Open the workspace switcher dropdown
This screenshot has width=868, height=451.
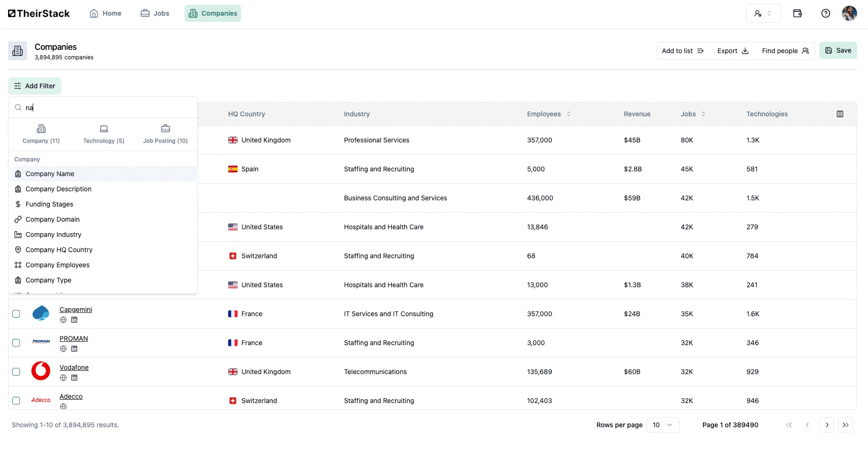[x=763, y=13]
